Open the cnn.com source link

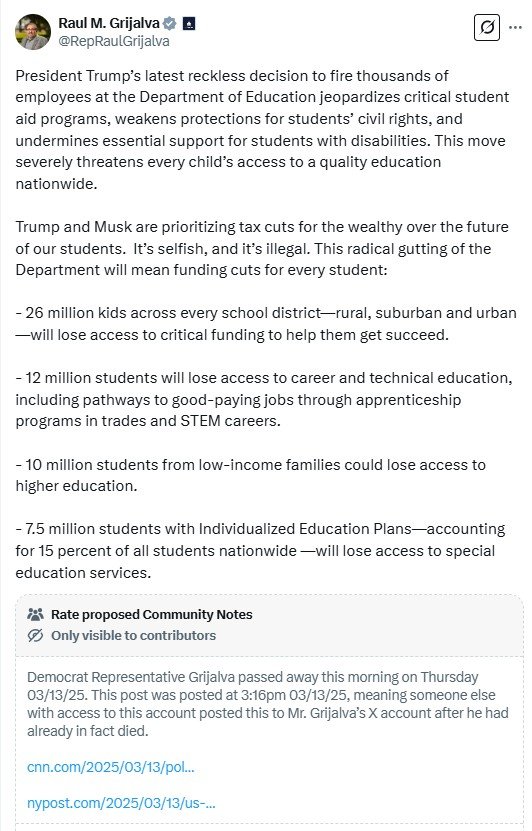111,767
